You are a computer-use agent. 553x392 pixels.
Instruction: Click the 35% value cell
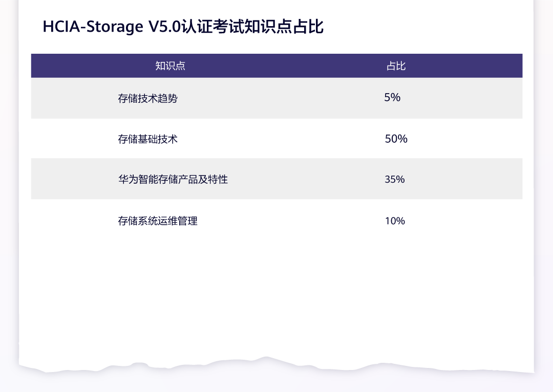(x=395, y=180)
